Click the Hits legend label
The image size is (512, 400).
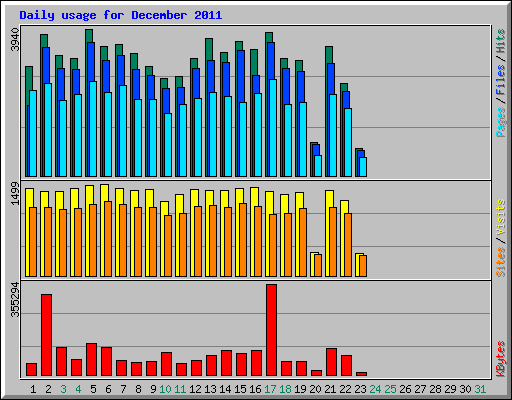501,41
